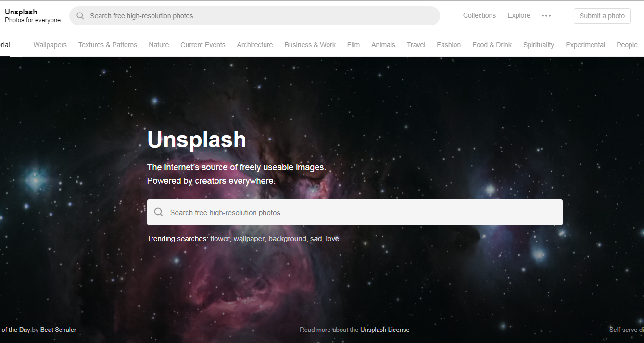
Task: Click the magnifier icon in the hero search box
Action: pos(159,212)
